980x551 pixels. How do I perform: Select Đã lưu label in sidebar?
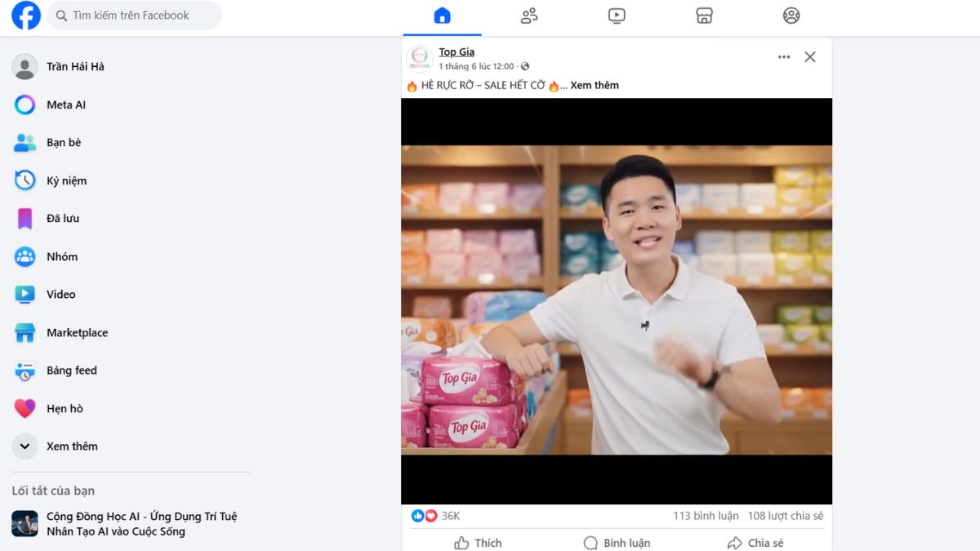pos(63,219)
